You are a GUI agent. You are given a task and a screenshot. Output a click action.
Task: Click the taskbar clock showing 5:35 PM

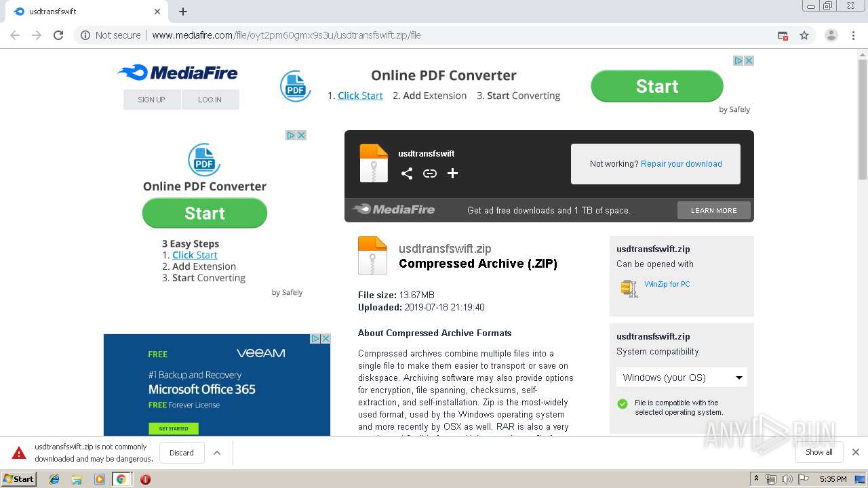[x=833, y=479]
